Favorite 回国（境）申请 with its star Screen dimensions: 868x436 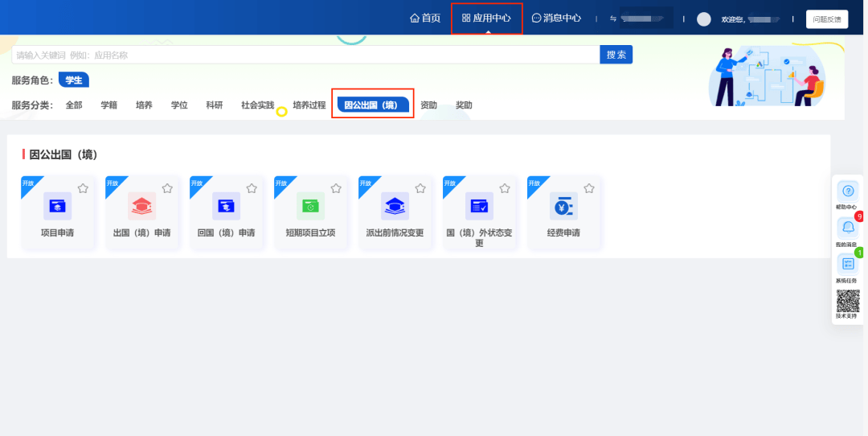[252, 188]
